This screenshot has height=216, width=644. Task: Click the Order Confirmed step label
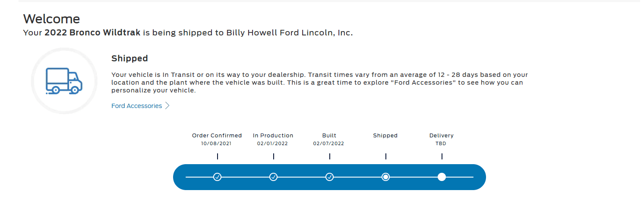tap(217, 135)
